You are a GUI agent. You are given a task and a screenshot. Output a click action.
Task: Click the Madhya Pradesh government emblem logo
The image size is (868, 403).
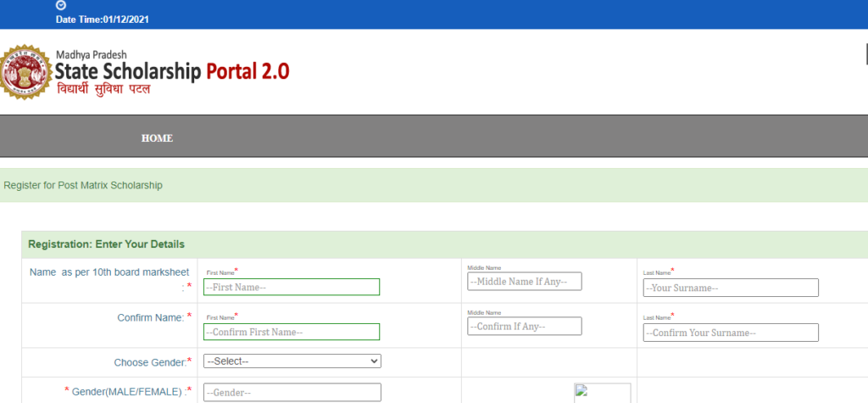click(25, 72)
